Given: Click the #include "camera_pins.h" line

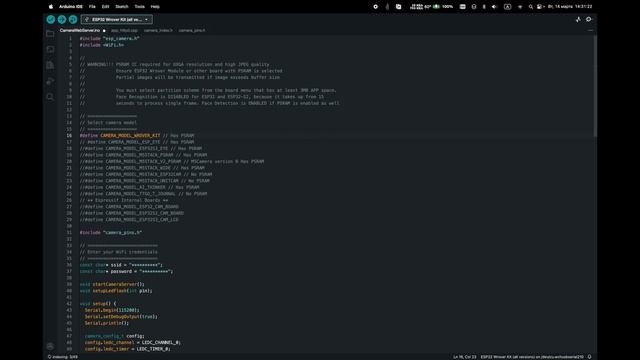Looking at the screenshot, I should 111,232.
